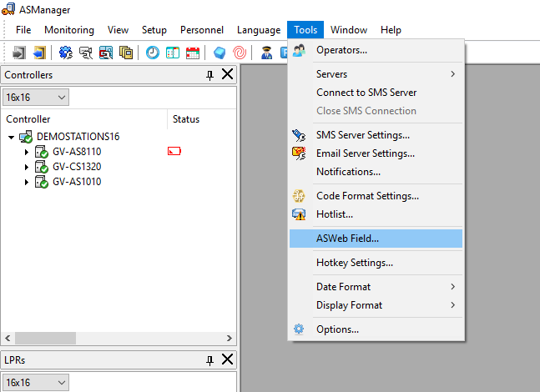This screenshot has width=540, height=392.
Task: Open LPRs icon size 16x16 dropdown
Action: coord(36,382)
